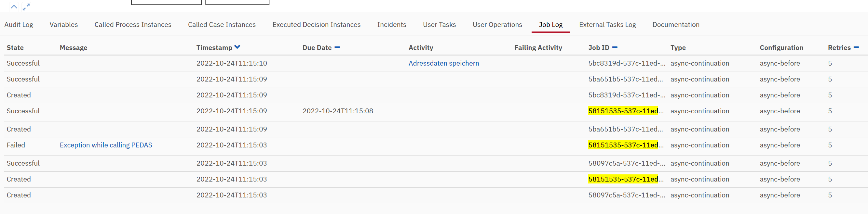This screenshot has width=868, height=214.
Task: Switch to the User Tasks tab
Action: pos(440,25)
